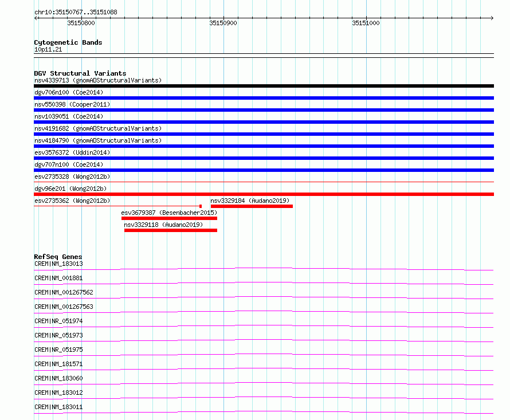Open transcript CREM|NM_001881
Screen dimensions: 510x420
pos(58,278)
